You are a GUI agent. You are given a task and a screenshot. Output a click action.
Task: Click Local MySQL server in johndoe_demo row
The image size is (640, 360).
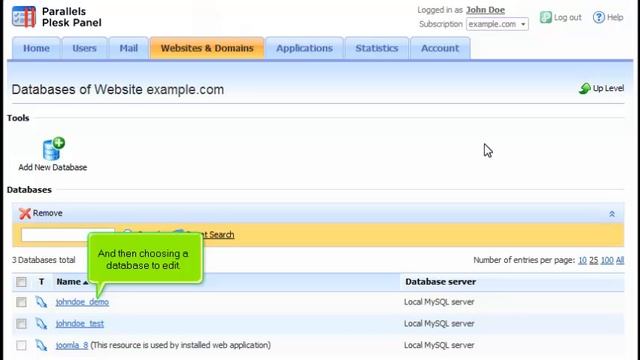point(439,302)
